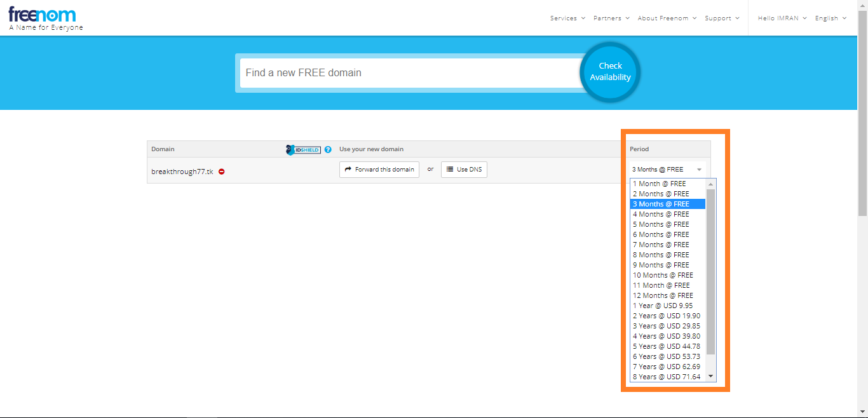Select 3 Years @ USD 29.85
Screen dimensions: 868x418
pos(668,326)
